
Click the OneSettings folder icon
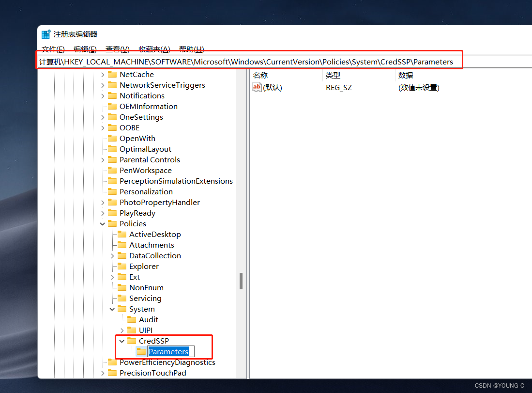pyautogui.click(x=112, y=117)
